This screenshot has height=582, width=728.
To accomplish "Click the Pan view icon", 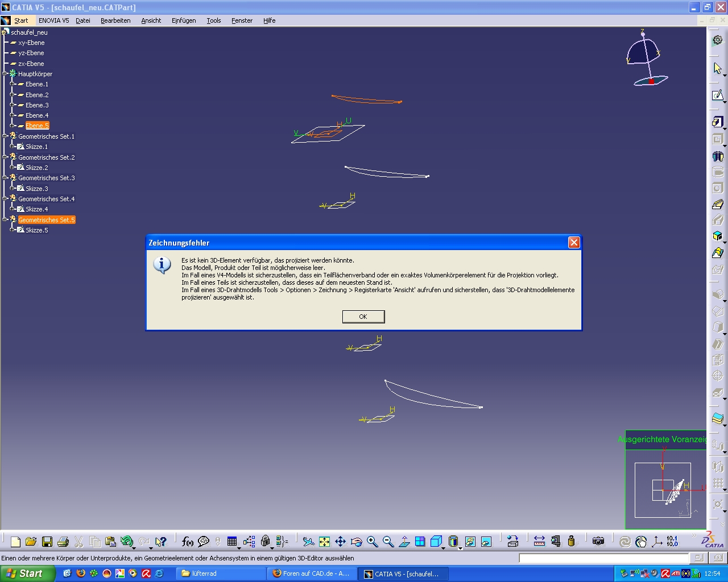I will [340, 542].
